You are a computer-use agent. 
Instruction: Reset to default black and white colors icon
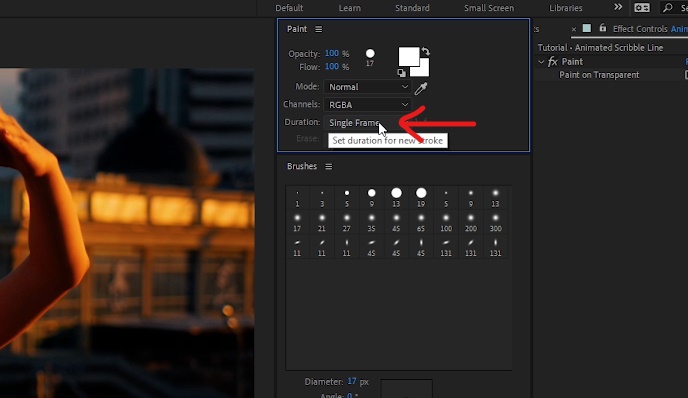401,72
